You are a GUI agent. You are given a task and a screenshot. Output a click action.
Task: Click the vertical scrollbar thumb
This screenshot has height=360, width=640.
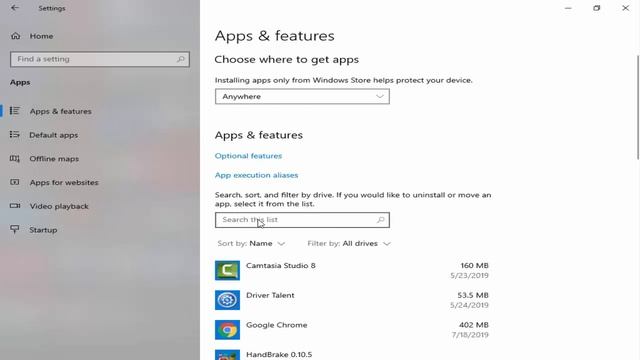tap(638, 107)
